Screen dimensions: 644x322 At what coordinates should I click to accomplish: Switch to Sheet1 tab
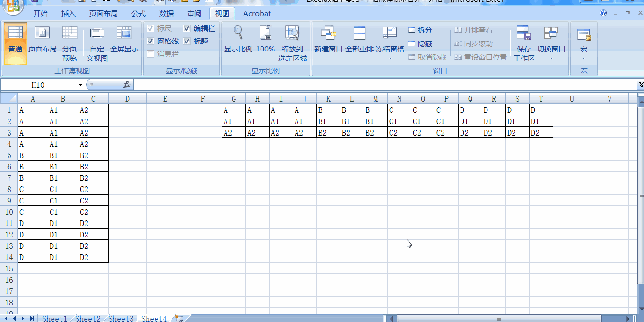pyautogui.click(x=54, y=319)
